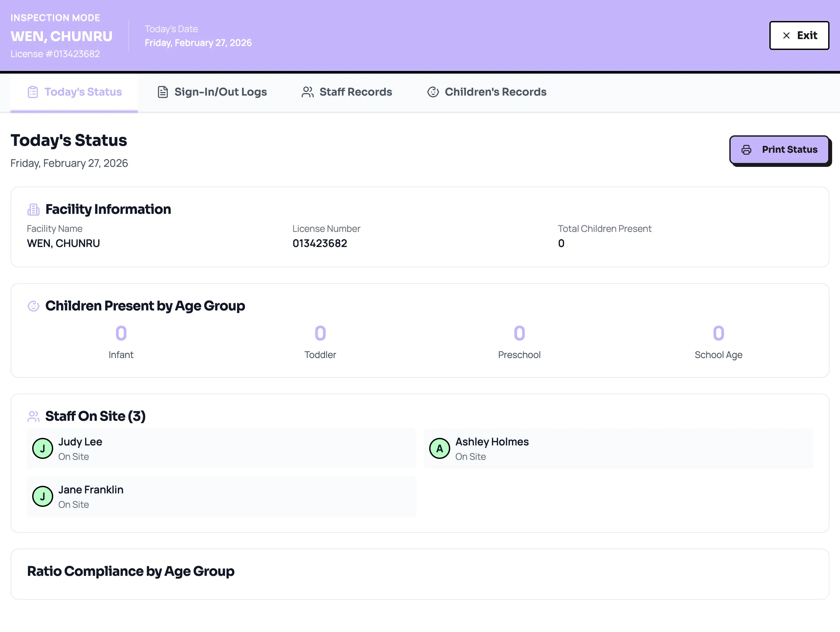Click Judy Lee's avatar circle
This screenshot has height=632, width=840.
43,449
